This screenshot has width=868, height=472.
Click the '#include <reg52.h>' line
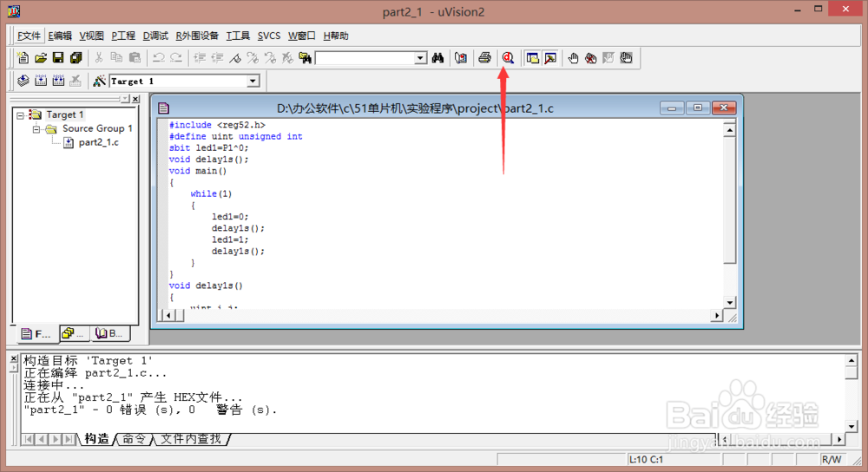coord(217,125)
